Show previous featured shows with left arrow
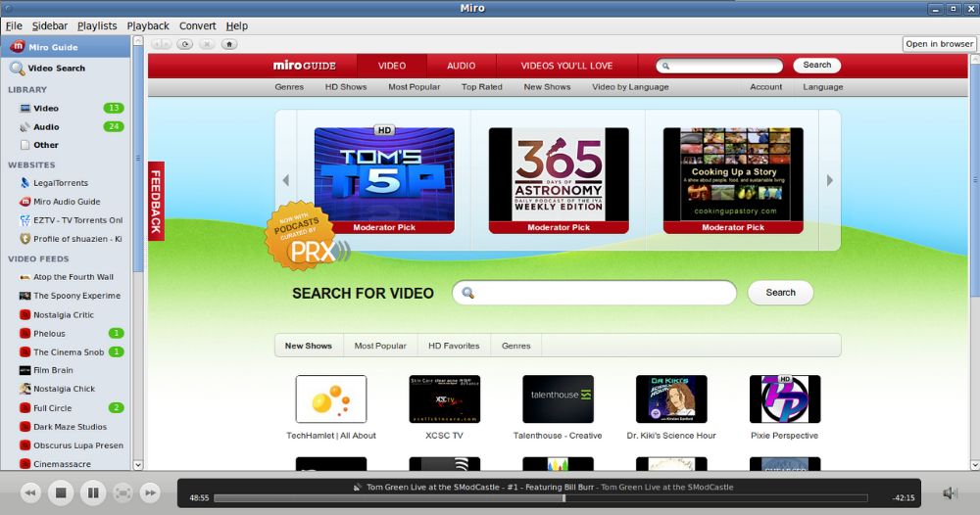980x515 pixels. click(285, 180)
